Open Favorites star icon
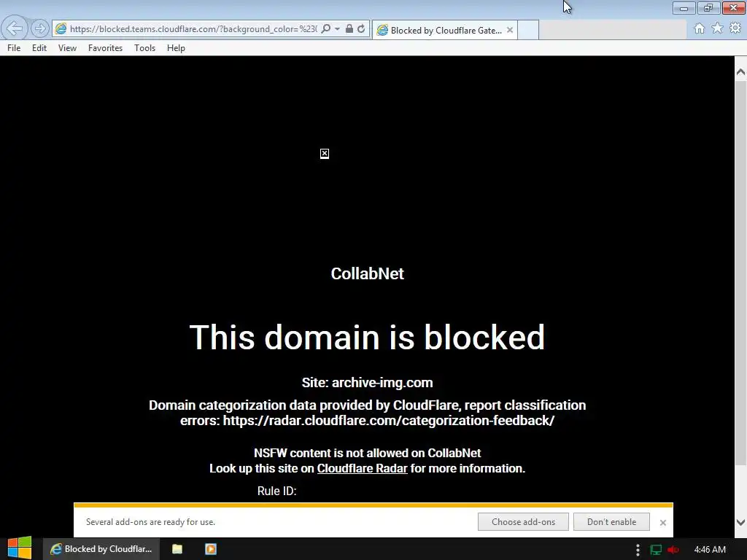Image resolution: width=747 pixels, height=560 pixels. tap(717, 28)
